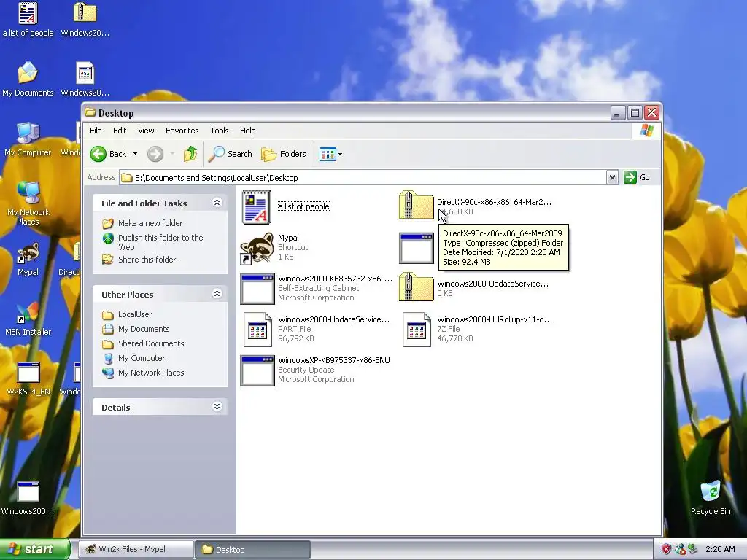747x560 pixels.
Task: Click the Up folder toolbar icon
Action: point(190,154)
